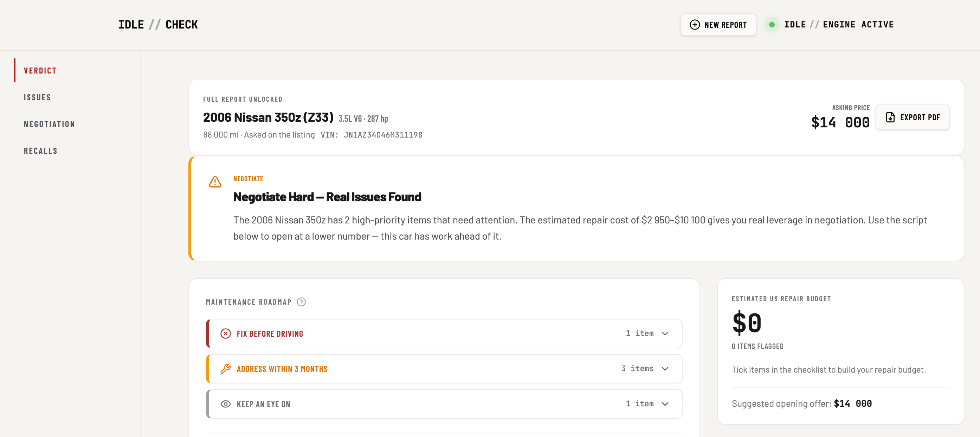Click the Maintenance Roadmap help question icon
980x437 pixels.
(x=301, y=302)
